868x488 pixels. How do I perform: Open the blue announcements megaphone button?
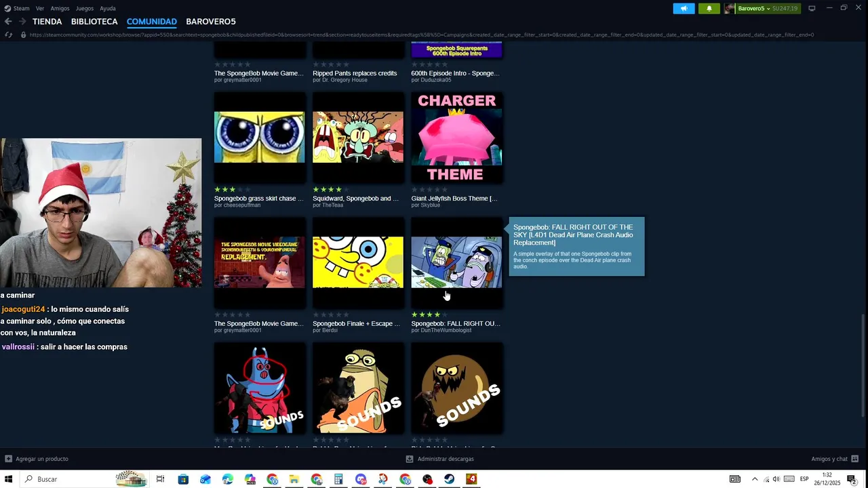pyautogui.click(x=684, y=8)
